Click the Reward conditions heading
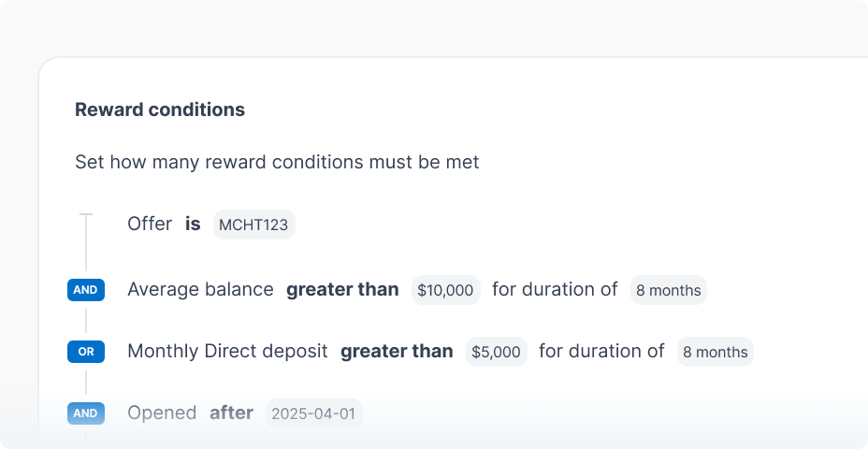Screen dimensions: 868x449 [160, 109]
